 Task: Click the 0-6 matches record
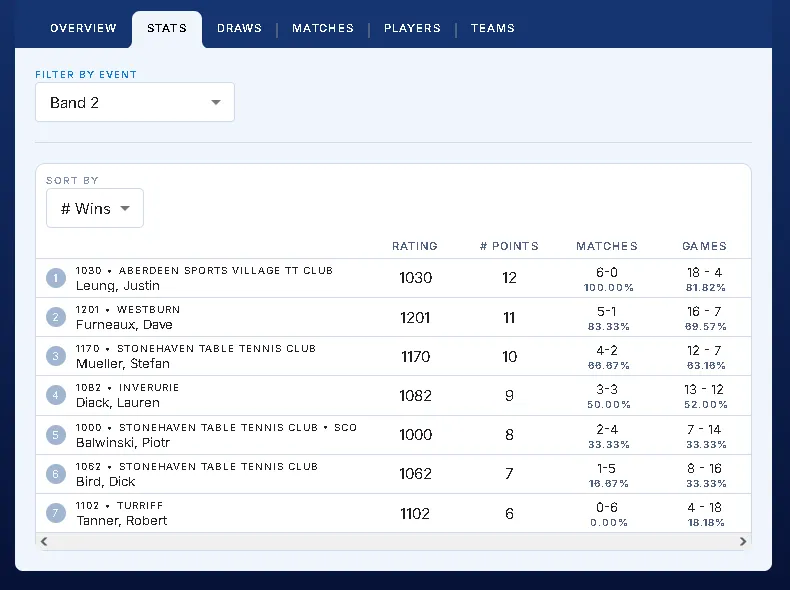click(607, 507)
